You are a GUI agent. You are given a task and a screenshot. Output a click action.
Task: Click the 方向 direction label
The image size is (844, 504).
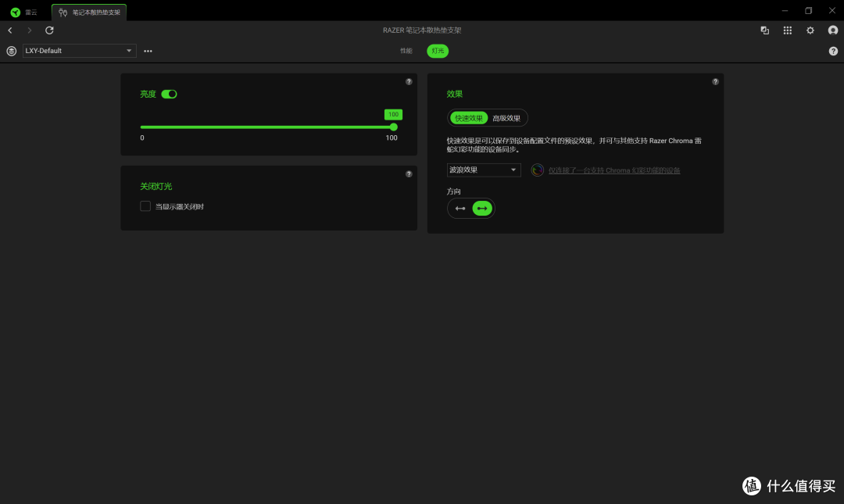(x=454, y=191)
